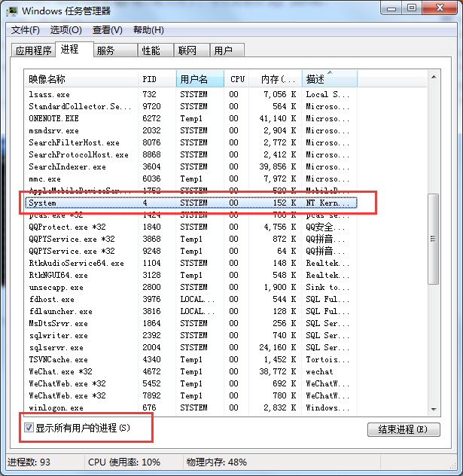Click the Task Manager title bar icon
This screenshot has width=463, height=476.
pos(12,11)
